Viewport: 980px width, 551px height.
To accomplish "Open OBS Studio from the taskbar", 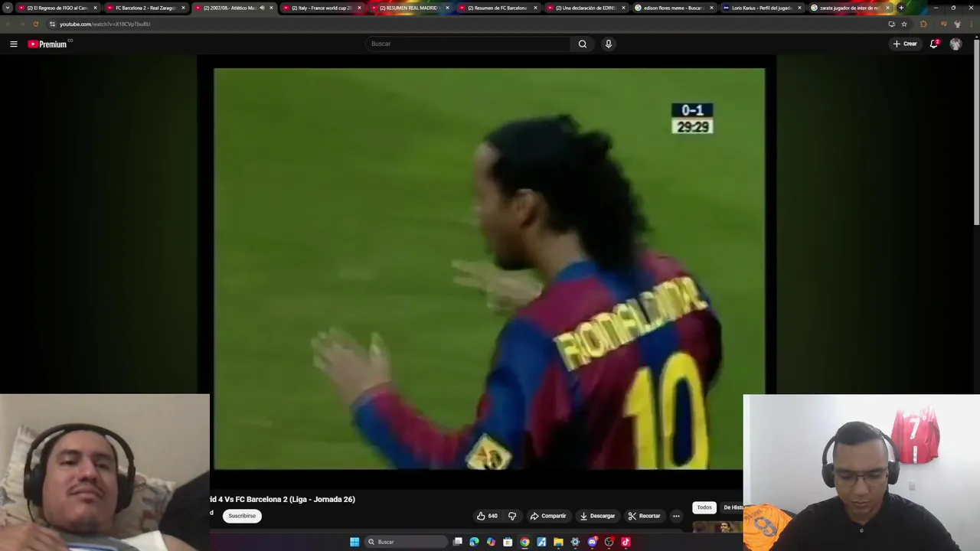I will (x=609, y=542).
